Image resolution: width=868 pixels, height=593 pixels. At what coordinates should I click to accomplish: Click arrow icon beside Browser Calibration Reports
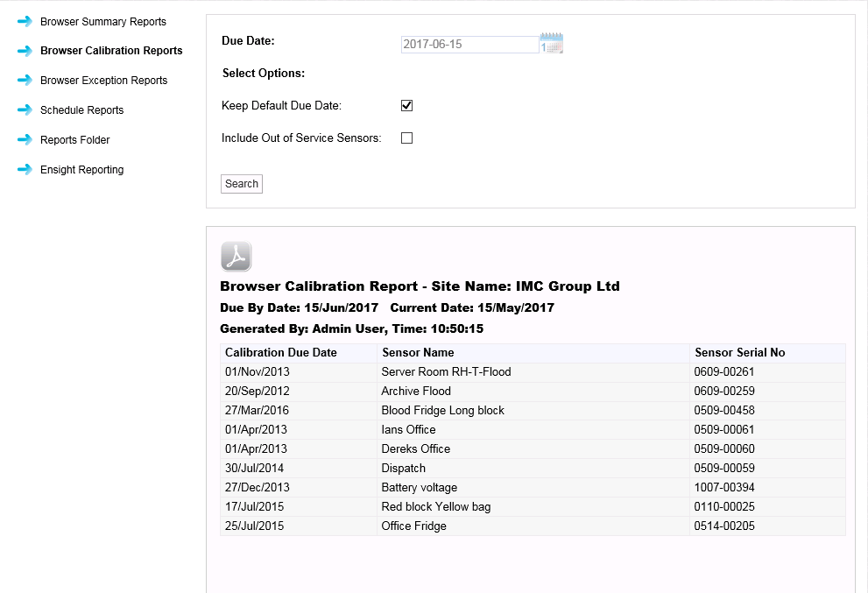tap(25, 51)
